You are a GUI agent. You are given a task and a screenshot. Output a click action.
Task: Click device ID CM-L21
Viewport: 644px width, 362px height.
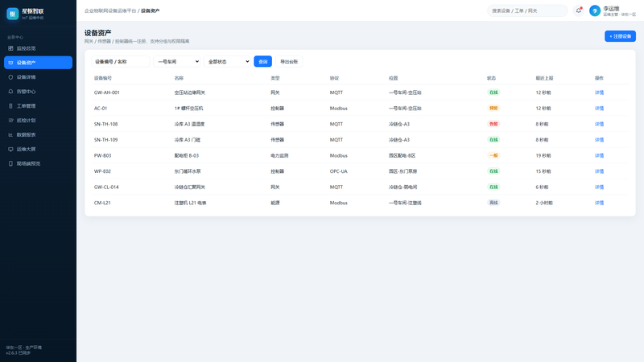[x=102, y=203]
